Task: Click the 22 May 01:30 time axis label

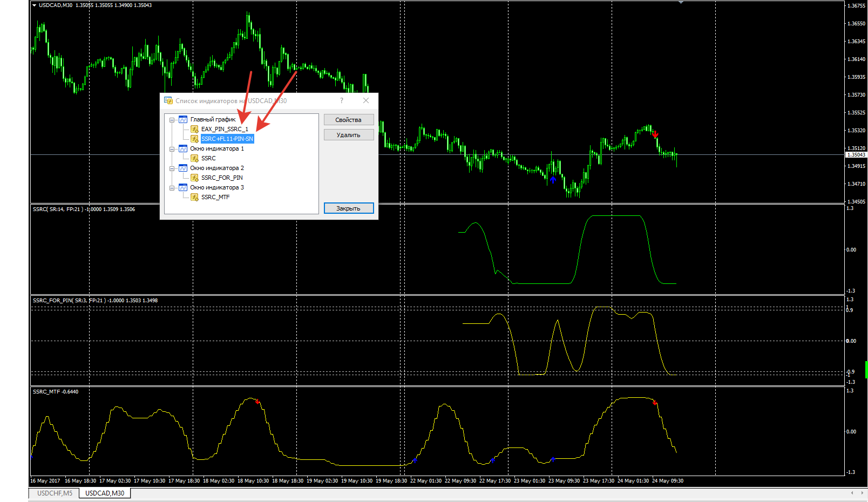Action: (426, 481)
